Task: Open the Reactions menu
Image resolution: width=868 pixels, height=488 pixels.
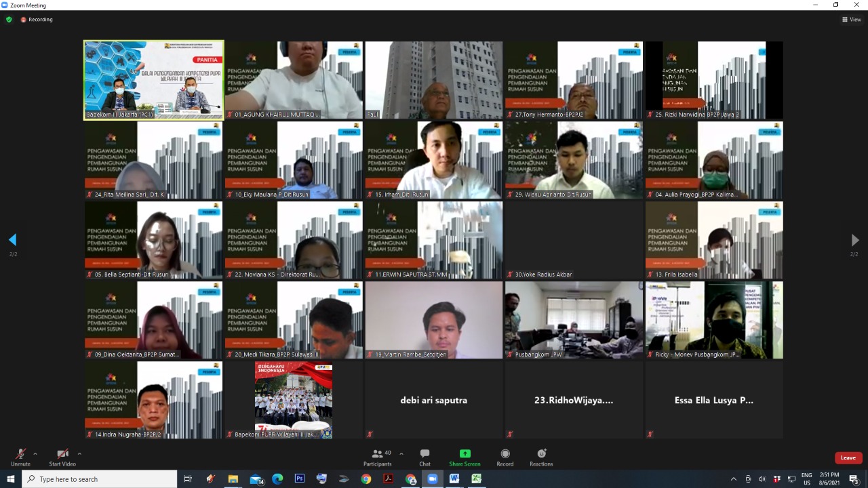Action: pos(541,457)
